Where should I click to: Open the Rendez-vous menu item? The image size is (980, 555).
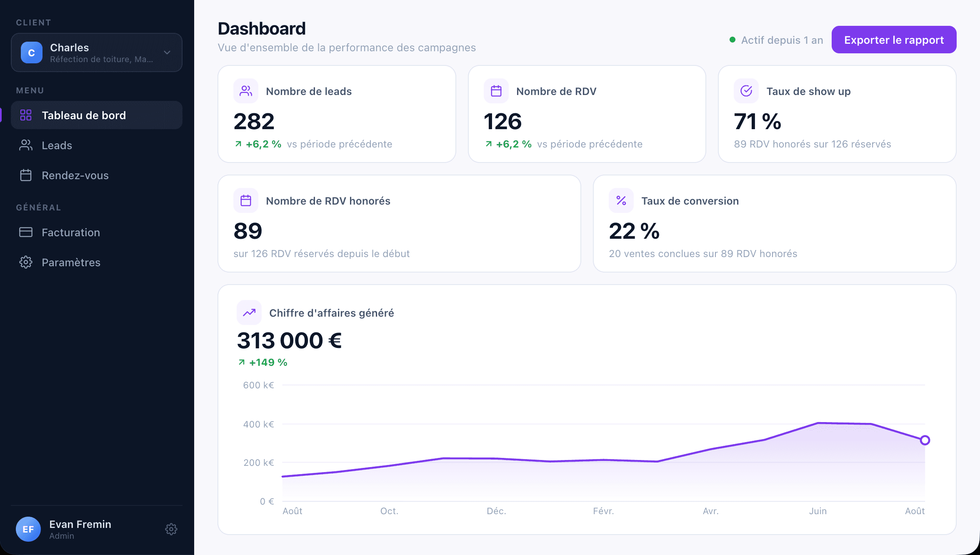tap(97, 175)
